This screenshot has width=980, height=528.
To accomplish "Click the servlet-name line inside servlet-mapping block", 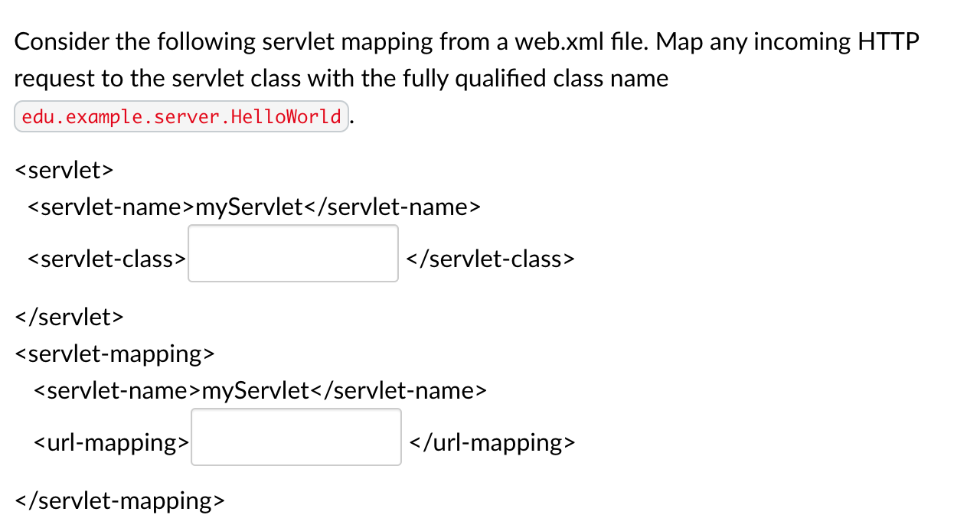I will point(260,391).
